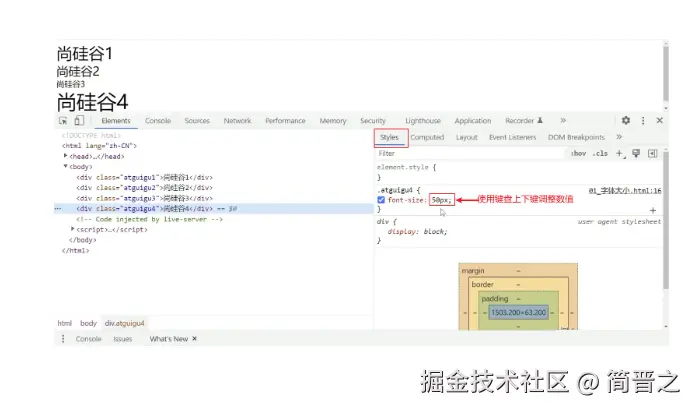
Task: Select the DOM Breakpoints tab
Action: (576, 137)
